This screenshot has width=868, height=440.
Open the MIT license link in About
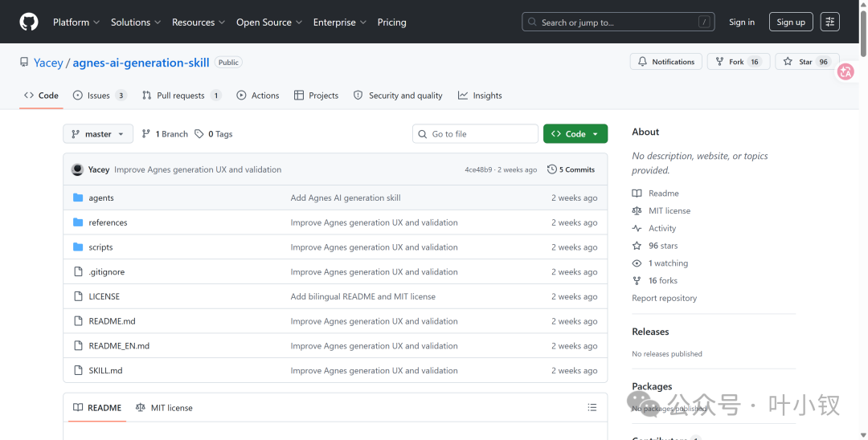661,210
